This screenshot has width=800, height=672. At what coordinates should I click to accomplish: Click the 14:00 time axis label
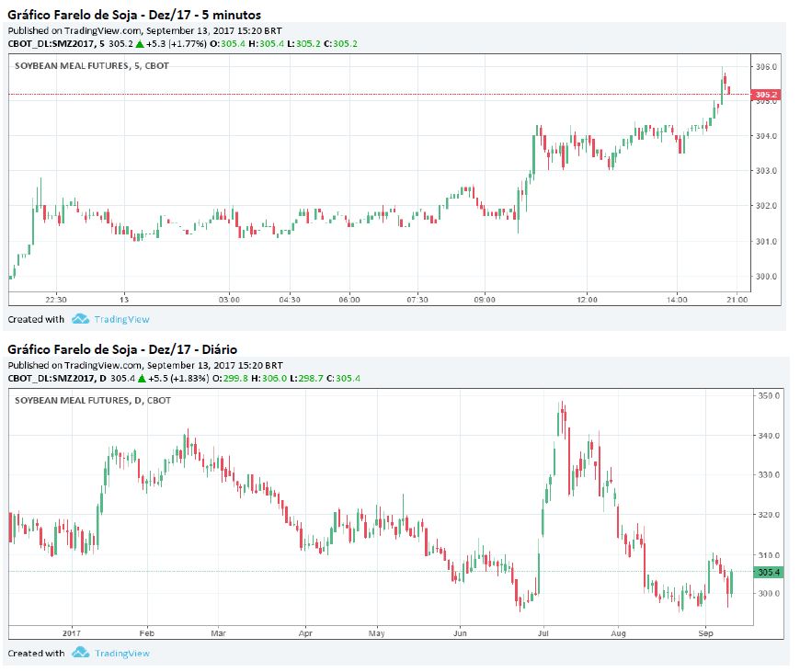tap(677, 299)
